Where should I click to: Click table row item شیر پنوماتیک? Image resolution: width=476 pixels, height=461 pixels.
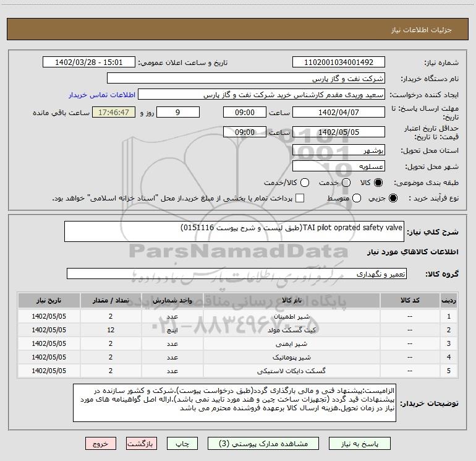point(291,358)
